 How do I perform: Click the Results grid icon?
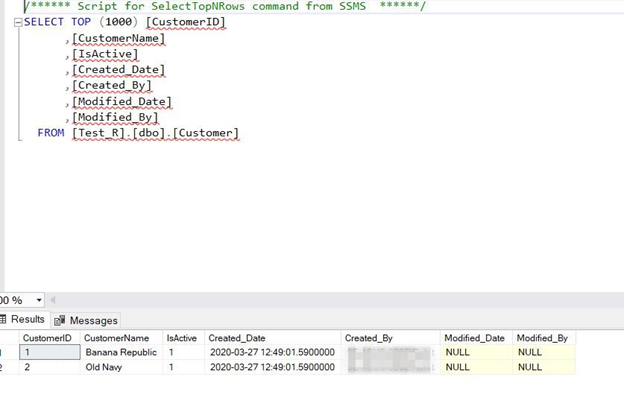[4, 320]
